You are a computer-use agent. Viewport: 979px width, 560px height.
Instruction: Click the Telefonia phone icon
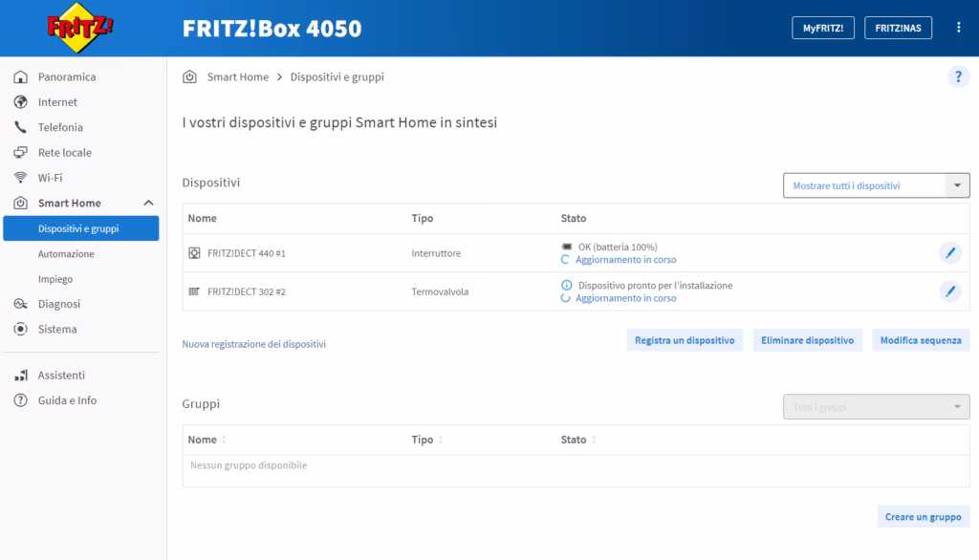click(21, 127)
